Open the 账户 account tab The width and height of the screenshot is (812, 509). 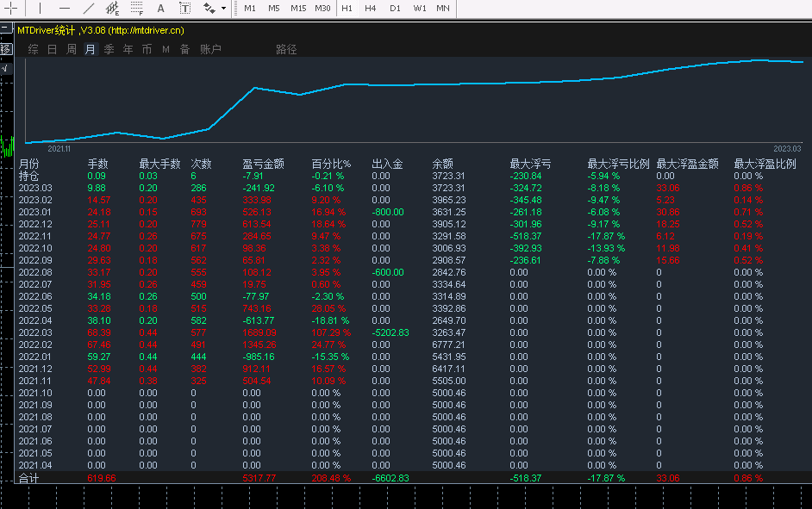tap(210, 50)
